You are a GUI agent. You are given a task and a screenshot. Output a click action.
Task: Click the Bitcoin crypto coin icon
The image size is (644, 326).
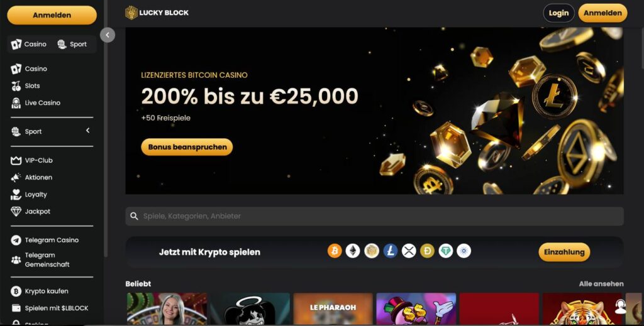pyautogui.click(x=335, y=251)
